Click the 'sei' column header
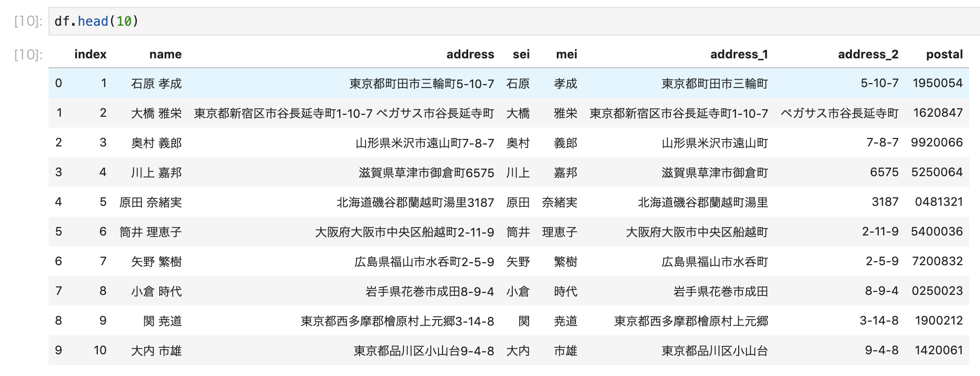The width and height of the screenshot is (980, 376). 521,54
